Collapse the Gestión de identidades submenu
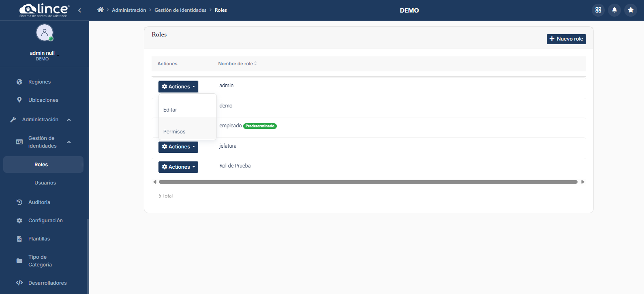The height and width of the screenshot is (294, 644). [x=69, y=142]
